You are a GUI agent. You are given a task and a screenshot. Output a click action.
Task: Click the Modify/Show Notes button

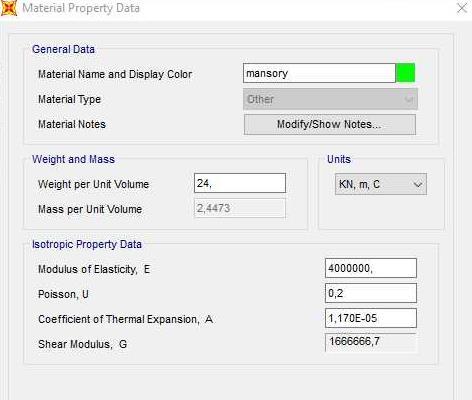point(330,124)
